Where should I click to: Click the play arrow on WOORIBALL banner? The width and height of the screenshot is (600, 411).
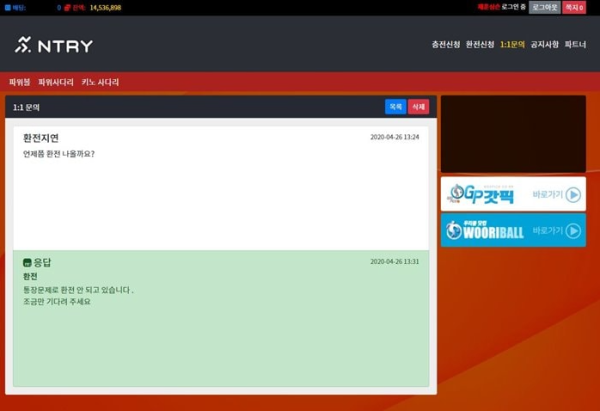point(572,230)
